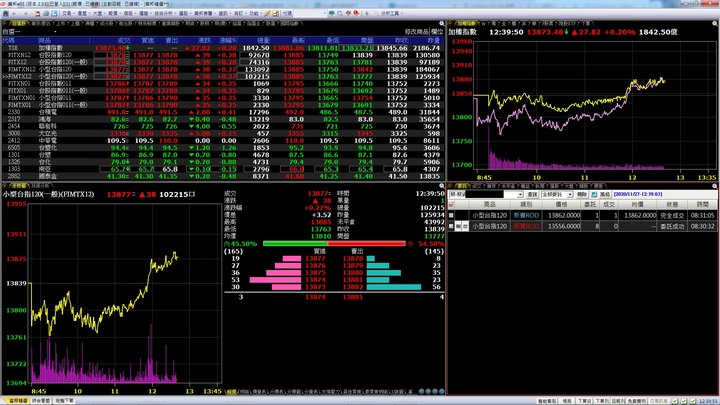Viewport: 720px width, 405px height.
Task: Click the green and red buy/sell ratio bar
Action: click(334, 243)
